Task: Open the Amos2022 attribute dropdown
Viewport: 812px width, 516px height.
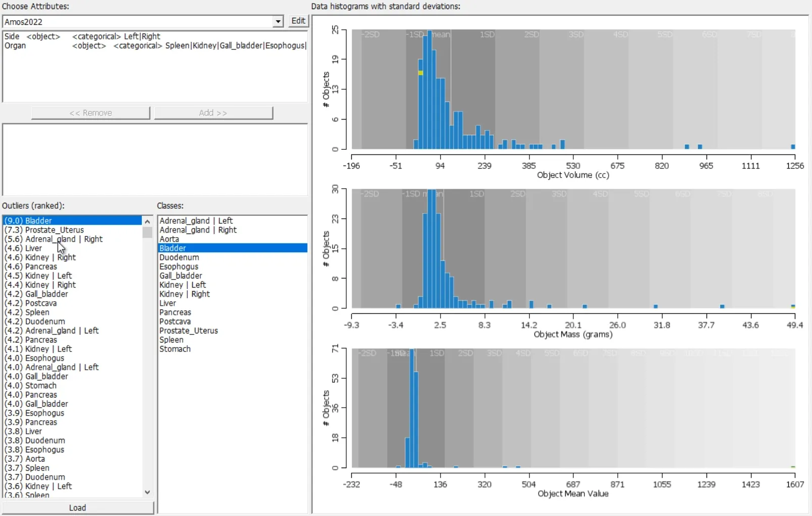Action: (278, 22)
